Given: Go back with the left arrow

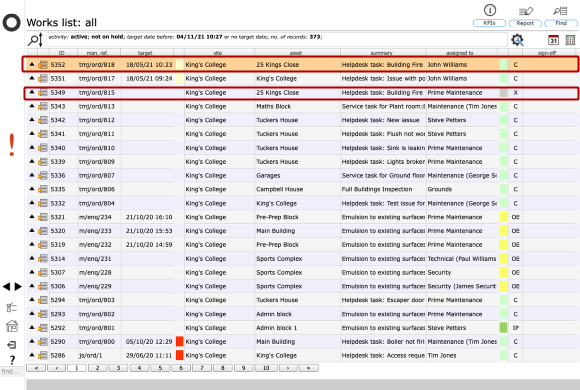Looking at the screenshot, I should [6, 287].
